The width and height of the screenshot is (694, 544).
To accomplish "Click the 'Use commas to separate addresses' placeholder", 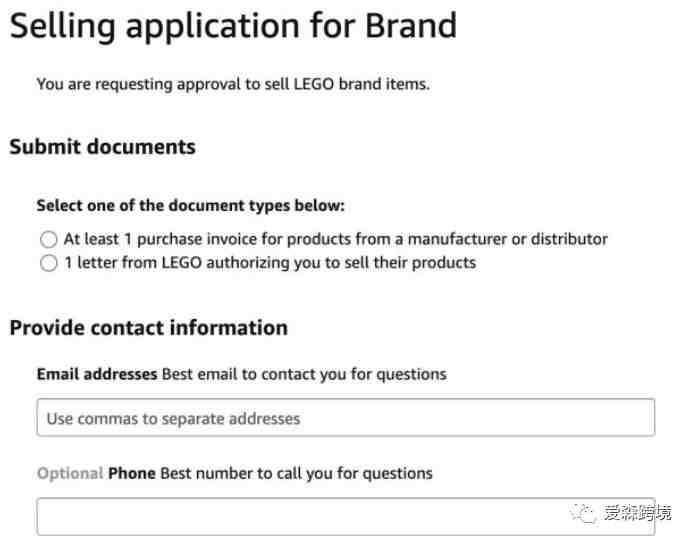I will [173, 418].
